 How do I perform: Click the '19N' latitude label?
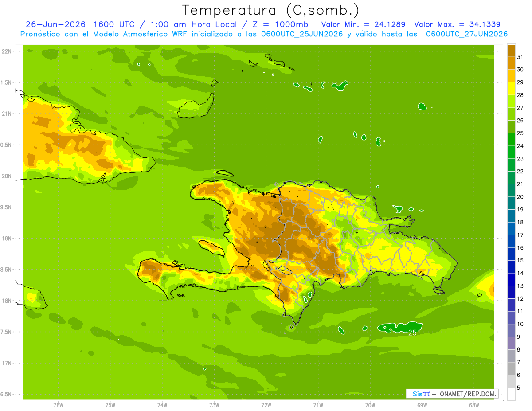tap(7, 239)
